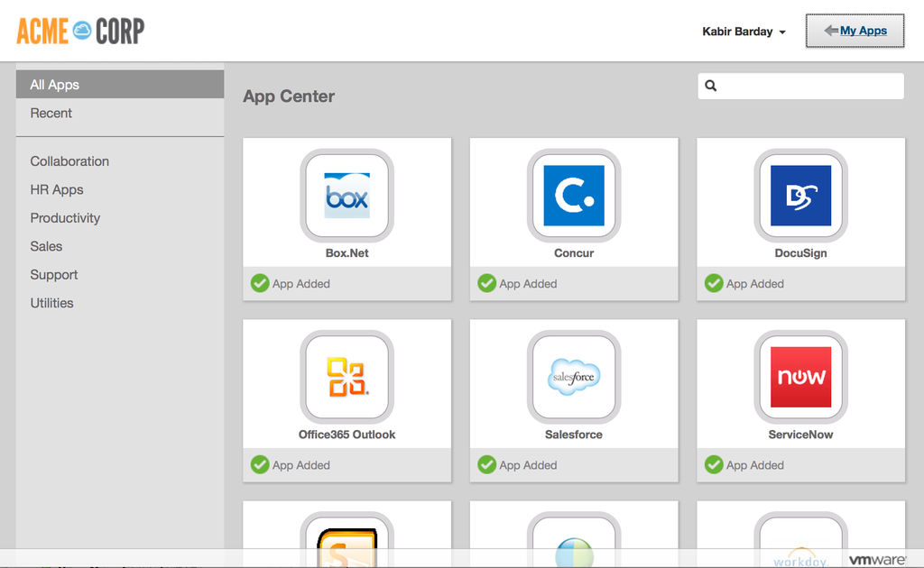
Task: Click the DocuSign app name
Action: tap(800, 253)
